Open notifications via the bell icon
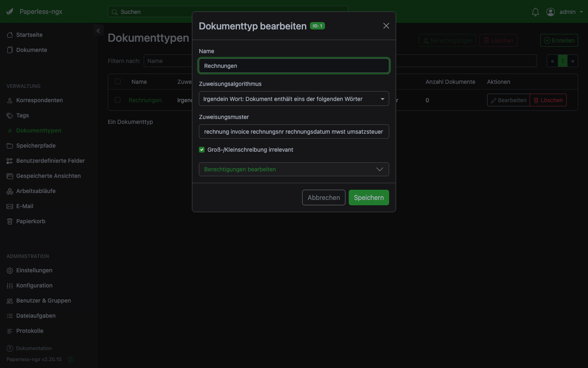 (x=535, y=12)
